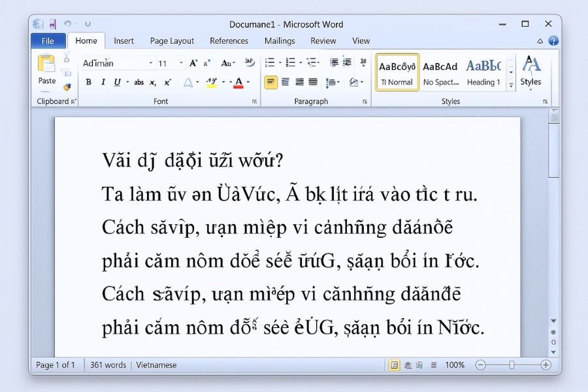Switch to the Insert ribbon tab
The image size is (588, 392).
(x=123, y=41)
